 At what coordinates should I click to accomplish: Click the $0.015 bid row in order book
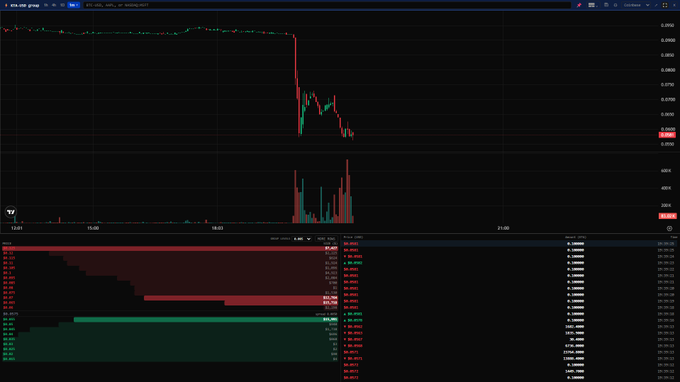click(170, 359)
